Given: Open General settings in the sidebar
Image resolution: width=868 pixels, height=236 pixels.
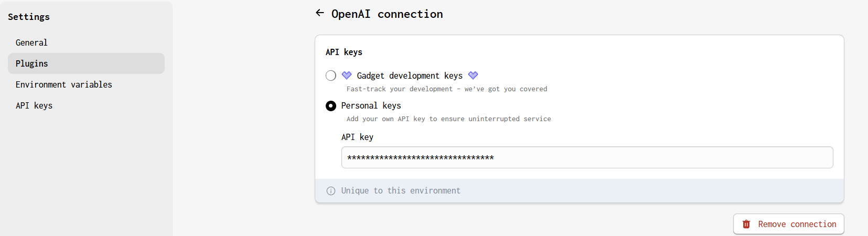Looking at the screenshot, I should (x=31, y=42).
